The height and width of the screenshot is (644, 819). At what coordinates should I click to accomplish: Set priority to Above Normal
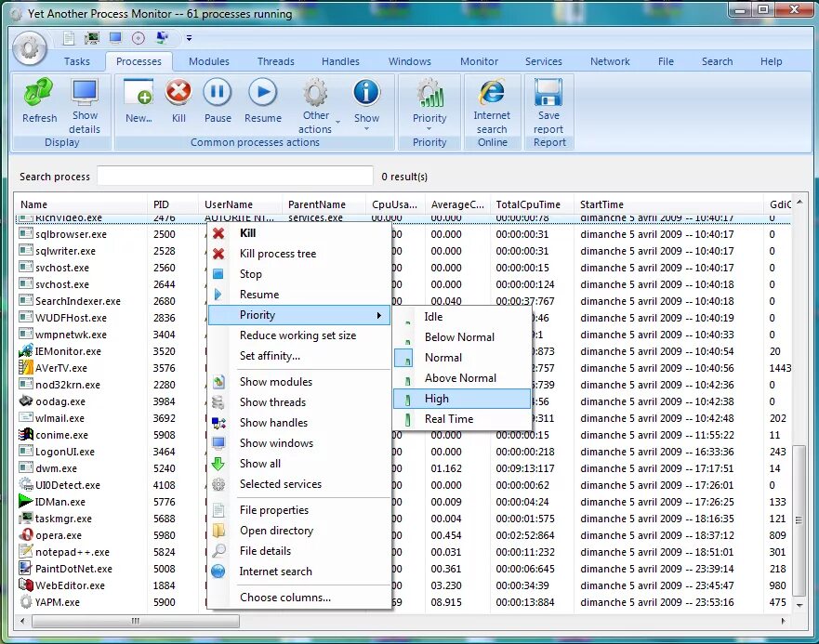(461, 377)
